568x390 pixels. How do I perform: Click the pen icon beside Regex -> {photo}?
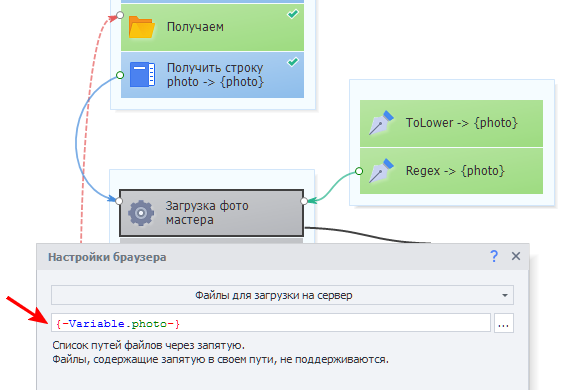381,171
